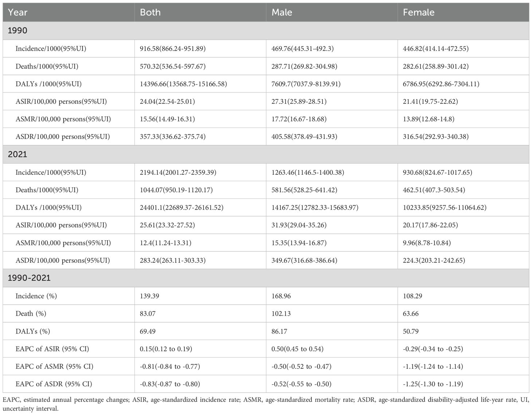The height and width of the screenshot is (415, 532).
Task: Click the 287.71(269.82-304.98) male deaths cell
Action: pyautogui.click(x=304, y=66)
